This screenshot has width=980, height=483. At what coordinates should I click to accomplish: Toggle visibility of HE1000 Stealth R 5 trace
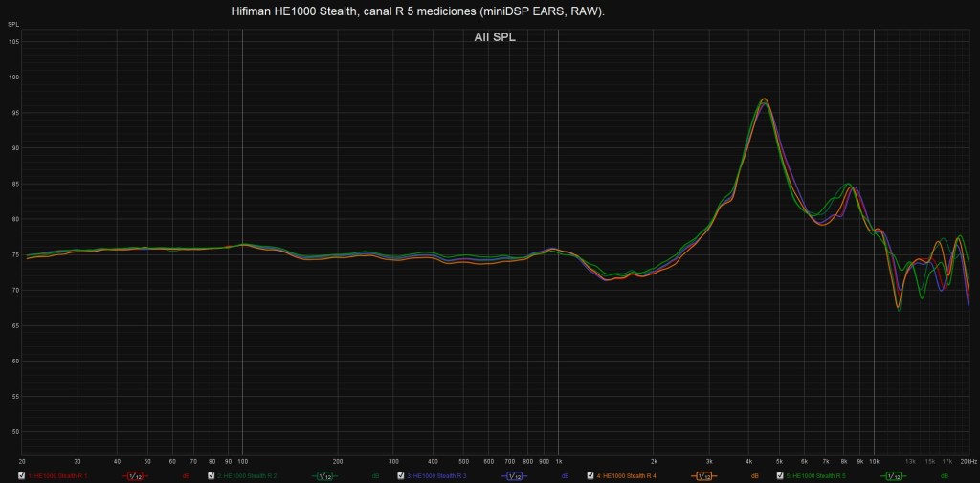click(x=780, y=475)
